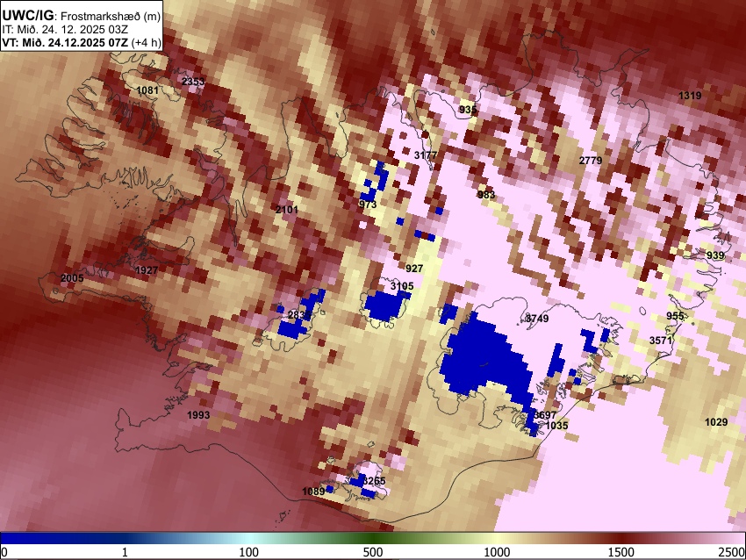Screen dimensions: 746x560
Task: Click the map value 1029
Action: point(716,422)
